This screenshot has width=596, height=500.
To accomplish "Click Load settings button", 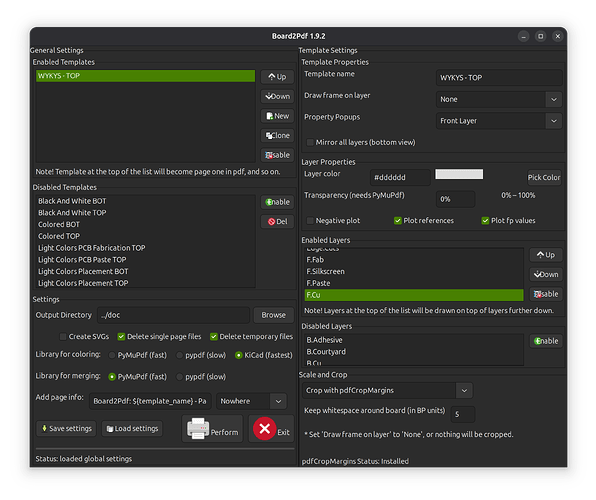I will 132,429.
